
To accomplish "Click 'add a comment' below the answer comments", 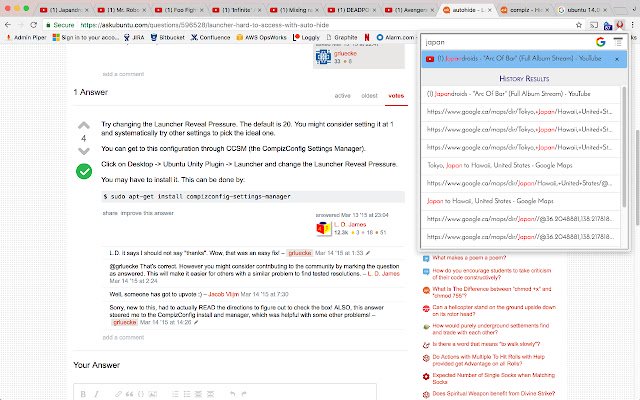I will (123, 338).
